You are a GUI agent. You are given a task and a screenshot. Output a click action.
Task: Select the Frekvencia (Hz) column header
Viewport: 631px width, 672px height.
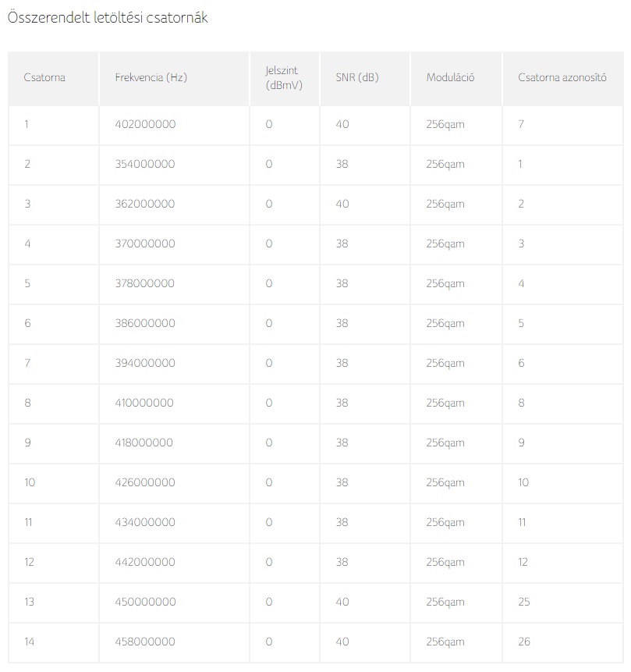(174, 79)
